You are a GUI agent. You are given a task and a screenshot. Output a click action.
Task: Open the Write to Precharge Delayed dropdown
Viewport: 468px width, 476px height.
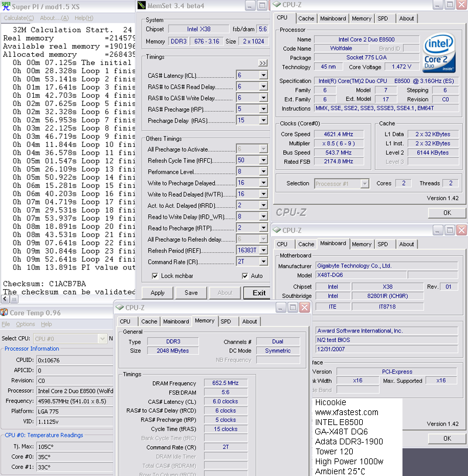pyautogui.click(x=263, y=183)
